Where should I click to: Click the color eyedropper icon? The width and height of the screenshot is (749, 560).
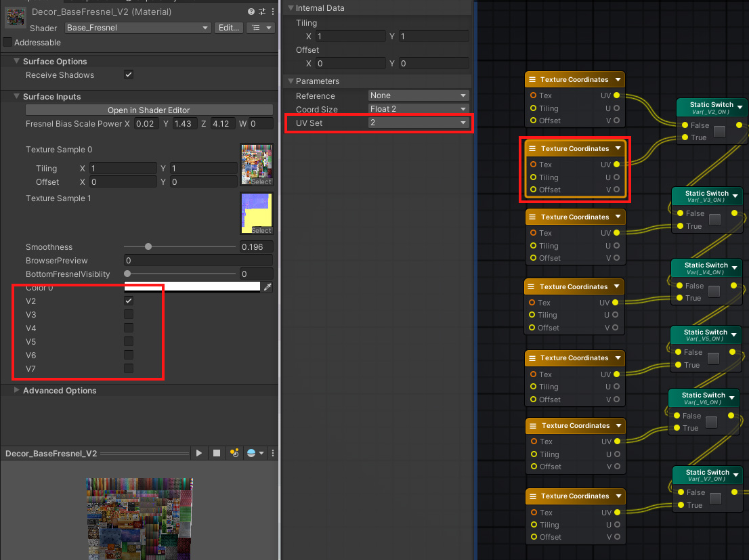(x=267, y=286)
